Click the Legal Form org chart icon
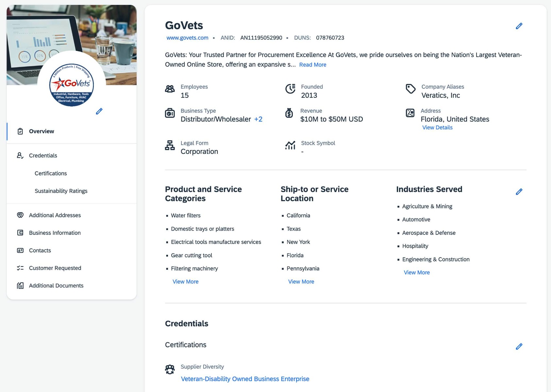The width and height of the screenshot is (551, 392). coord(170,145)
